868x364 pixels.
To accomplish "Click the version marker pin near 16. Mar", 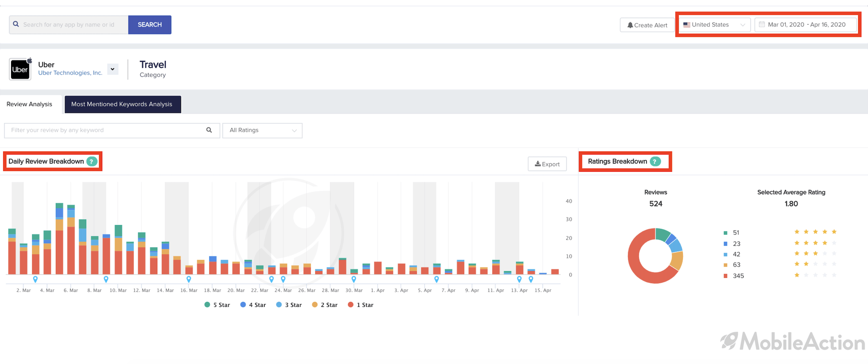I will [x=189, y=279].
